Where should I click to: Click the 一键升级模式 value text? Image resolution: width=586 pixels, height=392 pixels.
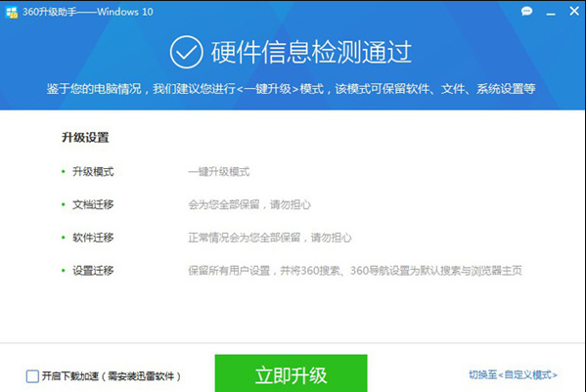pyautogui.click(x=219, y=172)
